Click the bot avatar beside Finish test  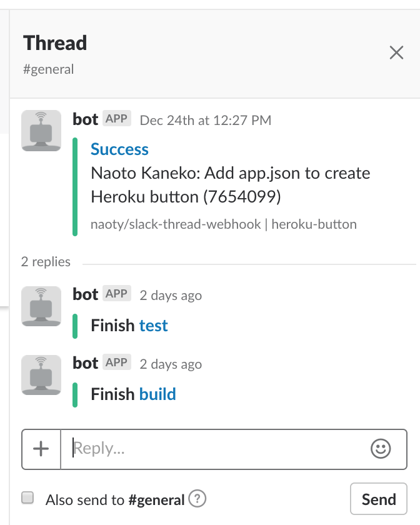(x=41, y=306)
